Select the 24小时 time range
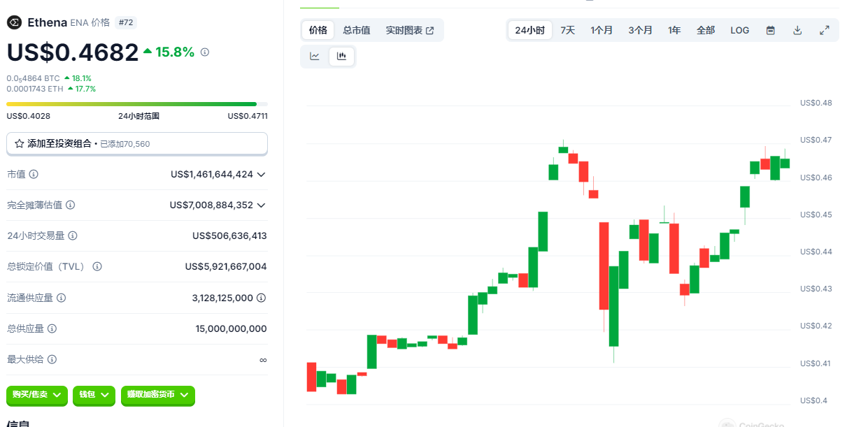This screenshot has width=868, height=427. (x=529, y=30)
